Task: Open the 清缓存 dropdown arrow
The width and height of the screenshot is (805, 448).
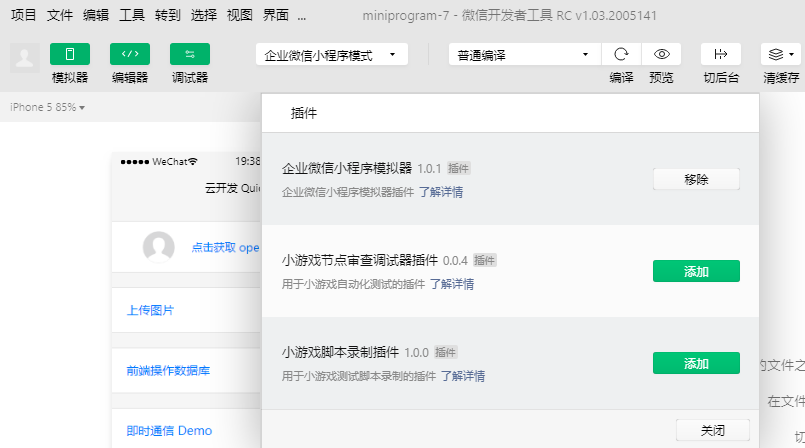Action: pos(792,54)
